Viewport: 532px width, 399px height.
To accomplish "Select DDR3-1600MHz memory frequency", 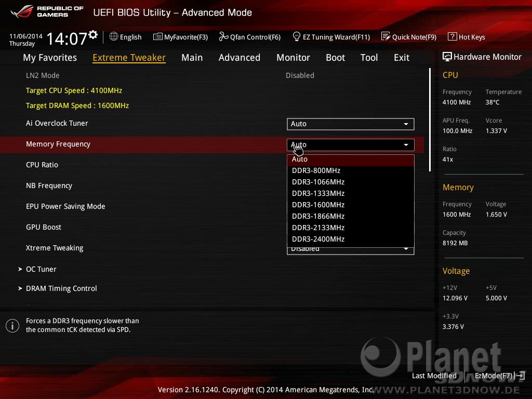I will tap(351, 205).
